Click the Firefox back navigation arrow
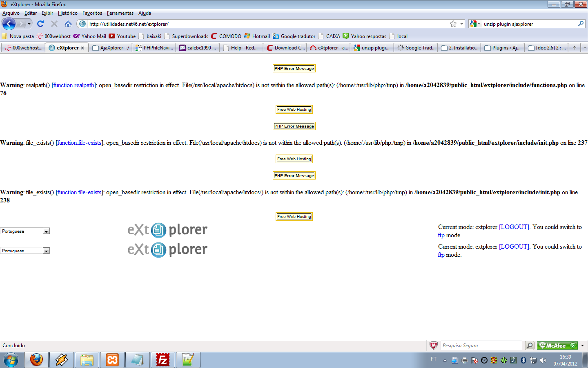The image size is (588, 368). click(9, 24)
